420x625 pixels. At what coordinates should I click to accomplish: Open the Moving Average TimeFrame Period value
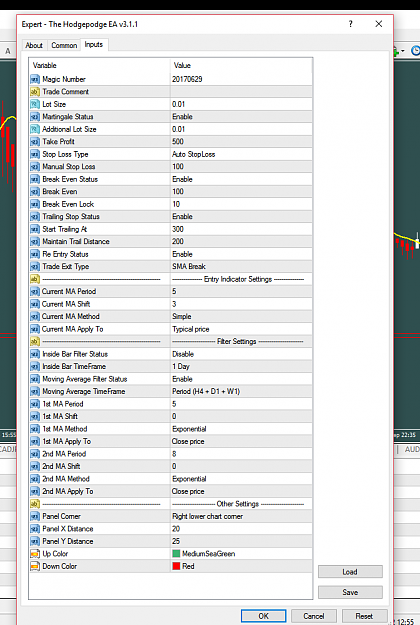pos(241,391)
